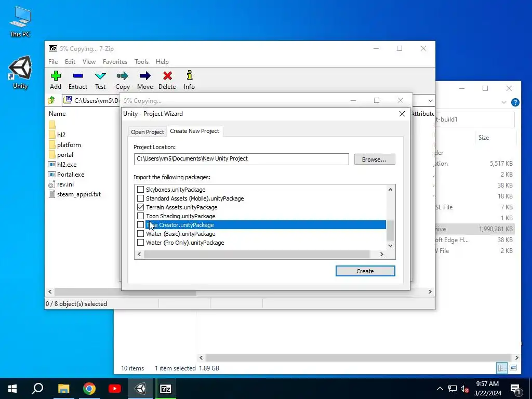
Task: Click the Info toolbar icon in 7-Zip
Action: (189, 76)
